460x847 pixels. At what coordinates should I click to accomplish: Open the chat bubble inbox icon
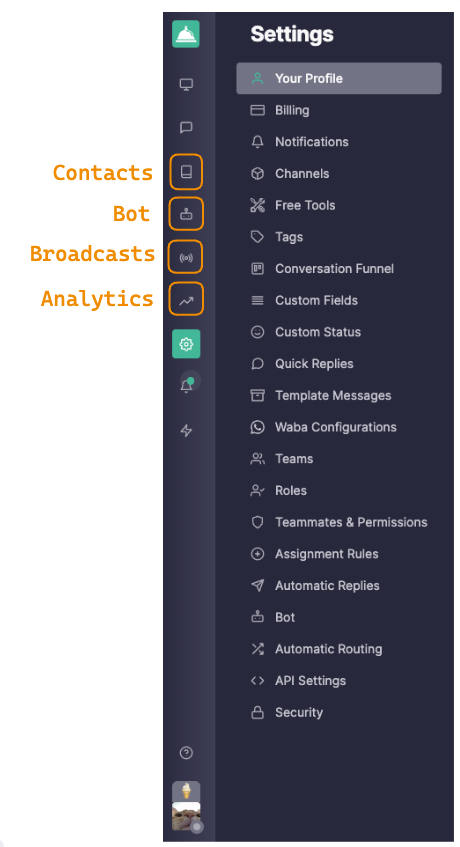186,127
